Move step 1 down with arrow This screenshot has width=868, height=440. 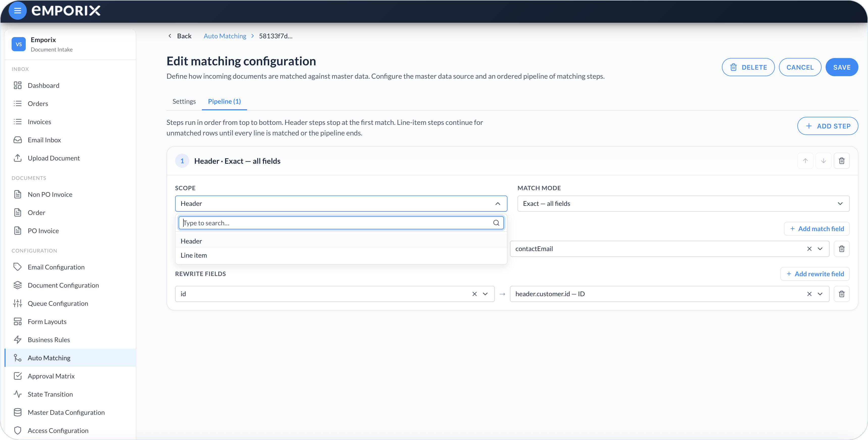click(823, 161)
